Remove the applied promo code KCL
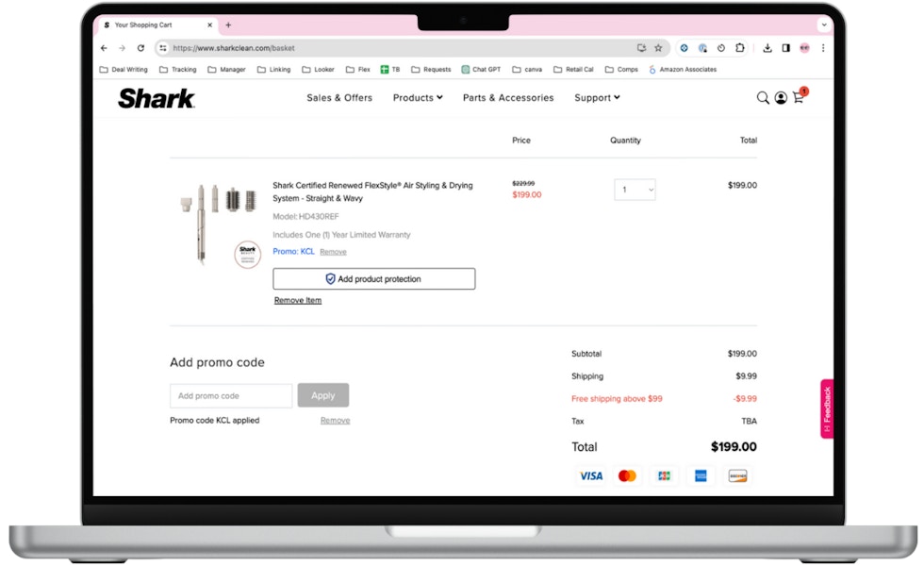This screenshot has height=566, width=924. (336, 421)
